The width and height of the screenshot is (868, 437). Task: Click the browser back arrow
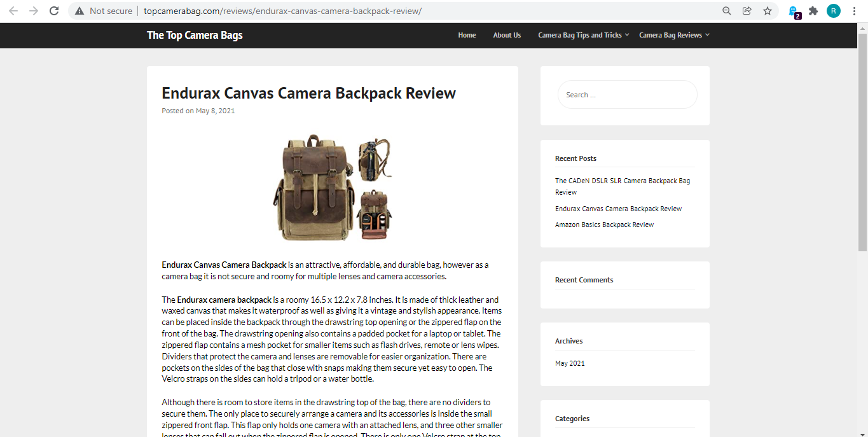tap(13, 11)
